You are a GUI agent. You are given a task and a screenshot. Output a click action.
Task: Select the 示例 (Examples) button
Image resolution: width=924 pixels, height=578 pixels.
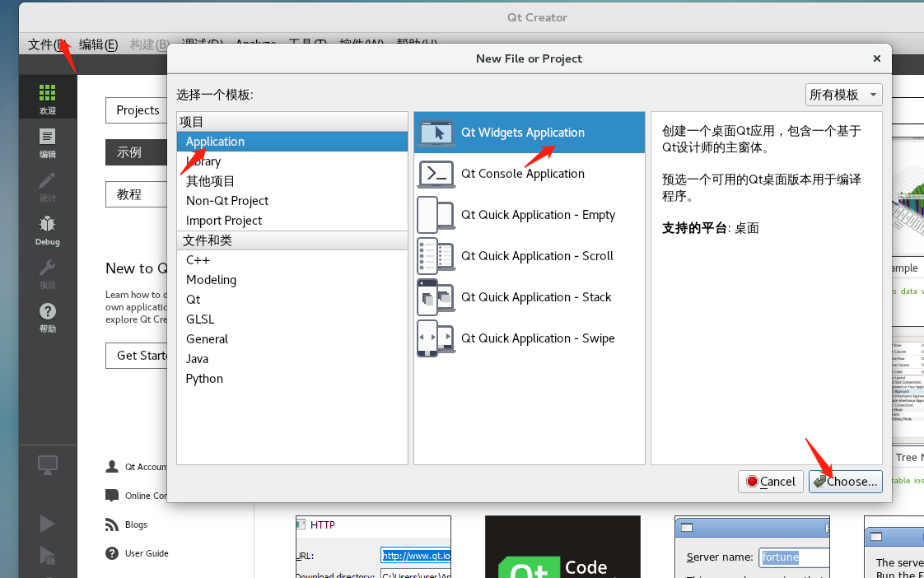pyautogui.click(x=137, y=152)
